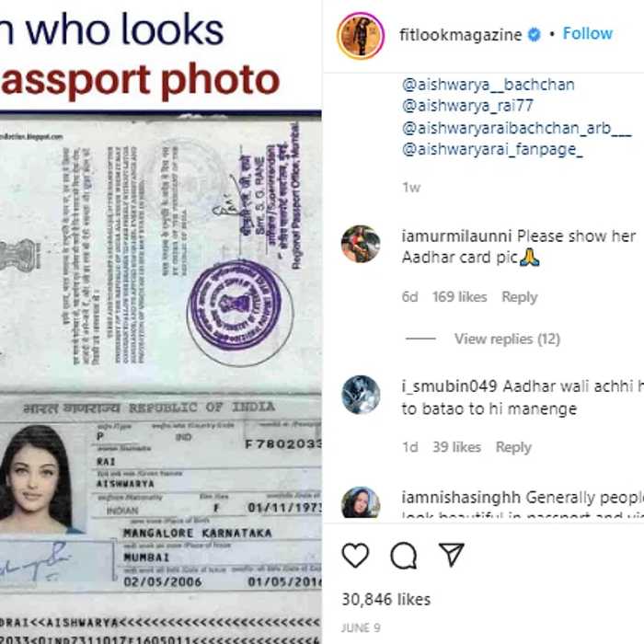Expand View replies (12)
644x644 pixels.
507,339
